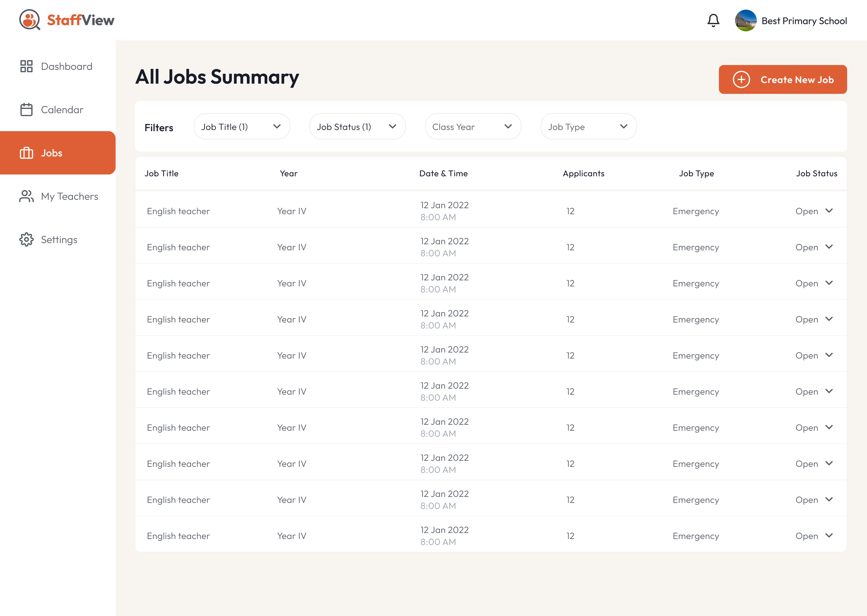Open the Class Year dropdown
Image resolution: width=867 pixels, height=616 pixels.
tap(473, 126)
